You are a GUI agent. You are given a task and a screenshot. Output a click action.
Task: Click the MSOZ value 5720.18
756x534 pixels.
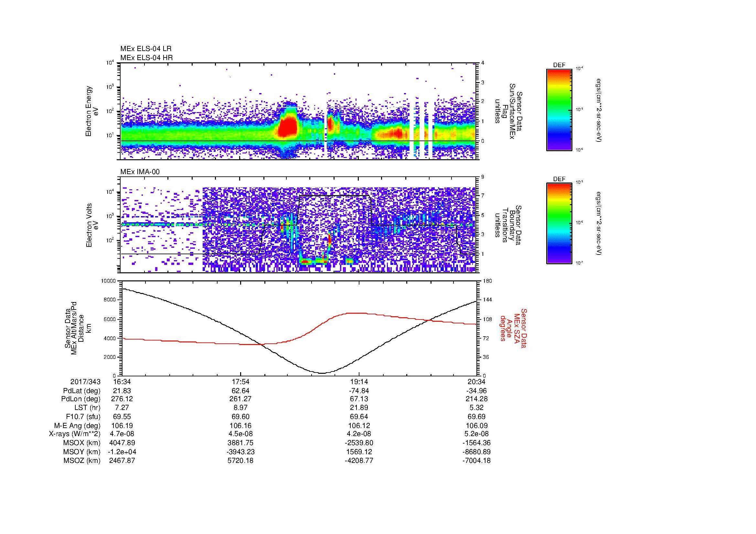(x=241, y=461)
